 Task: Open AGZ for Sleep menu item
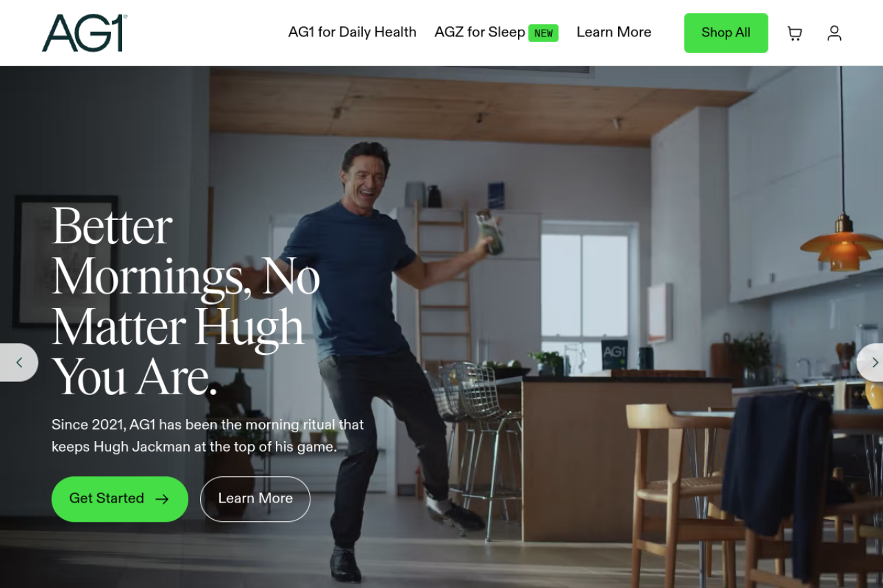[480, 32]
